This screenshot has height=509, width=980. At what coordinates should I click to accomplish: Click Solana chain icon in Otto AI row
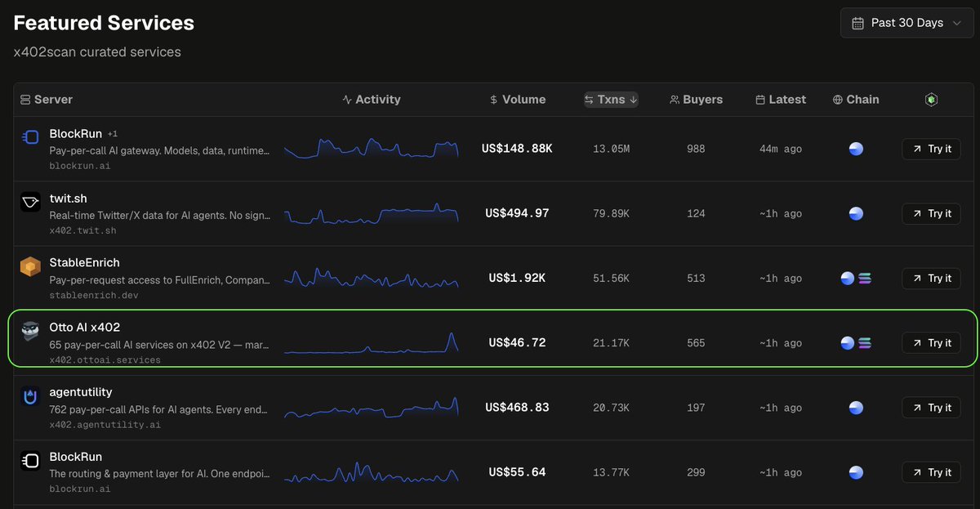click(x=865, y=343)
